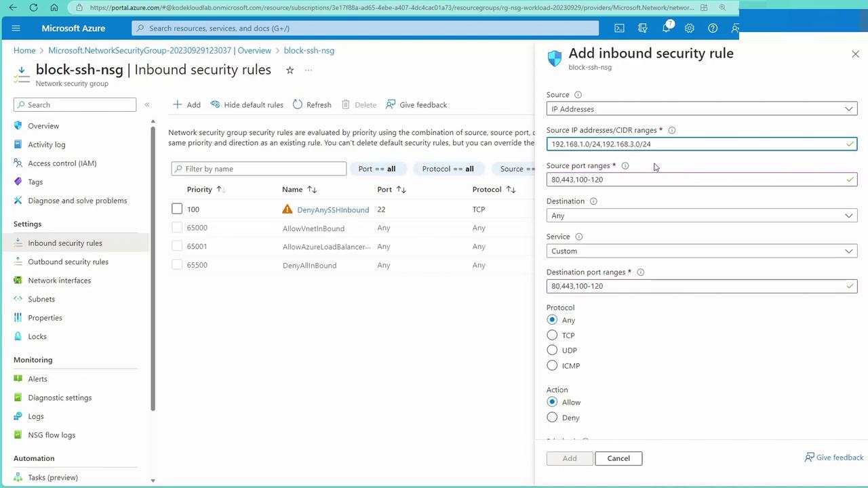Open Outbound security rules in sidebar

coord(68,262)
